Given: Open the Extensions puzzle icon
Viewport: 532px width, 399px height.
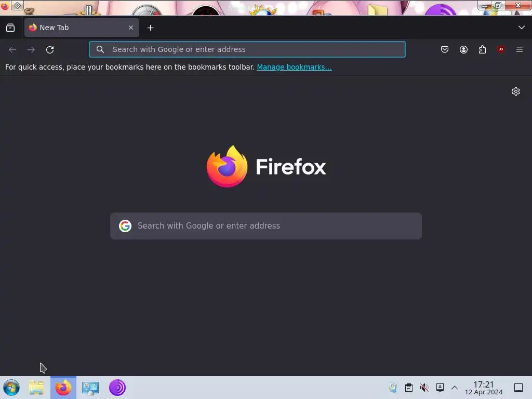Looking at the screenshot, I should [482, 49].
